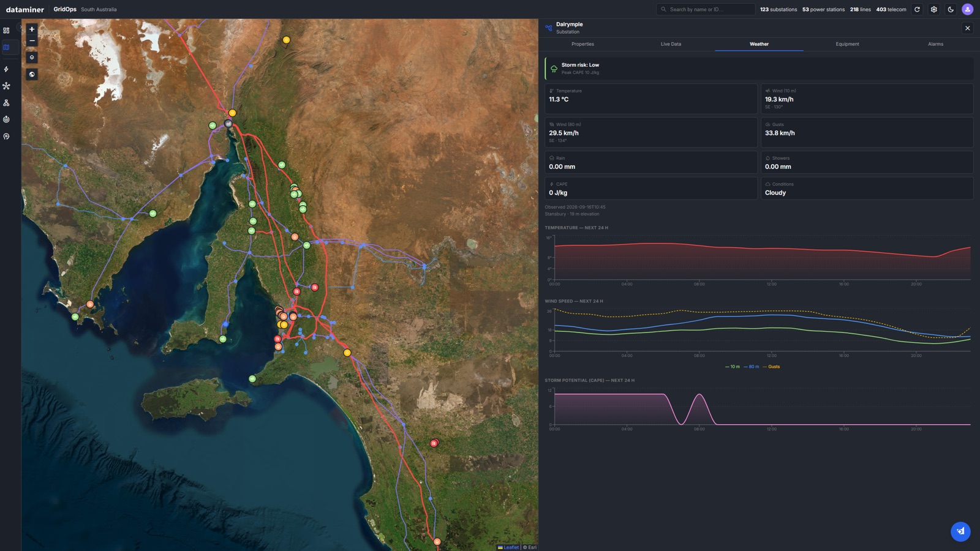Click the CAPE 0 J/kg card
This screenshot has height=551, width=980.
(651, 189)
